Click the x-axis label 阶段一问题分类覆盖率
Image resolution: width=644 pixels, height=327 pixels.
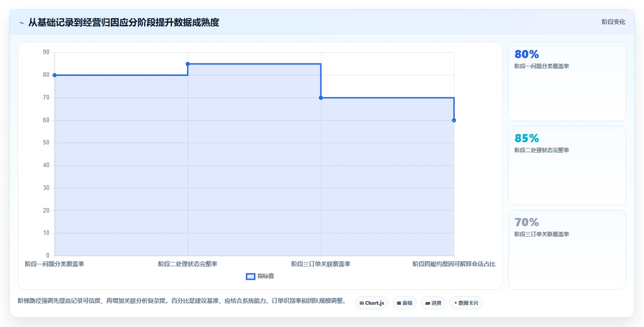[x=55, y=264]
